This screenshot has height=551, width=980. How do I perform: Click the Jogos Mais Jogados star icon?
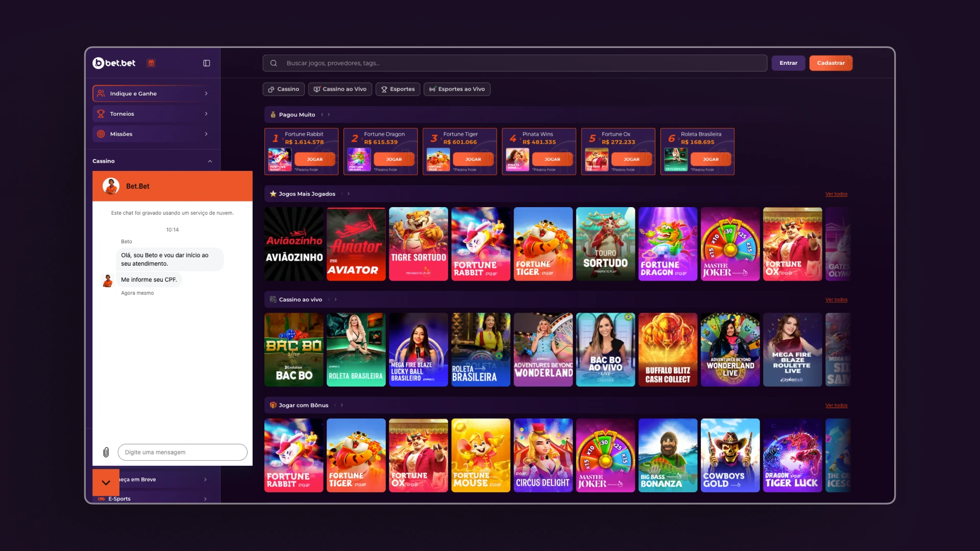(x=273, y=194)
